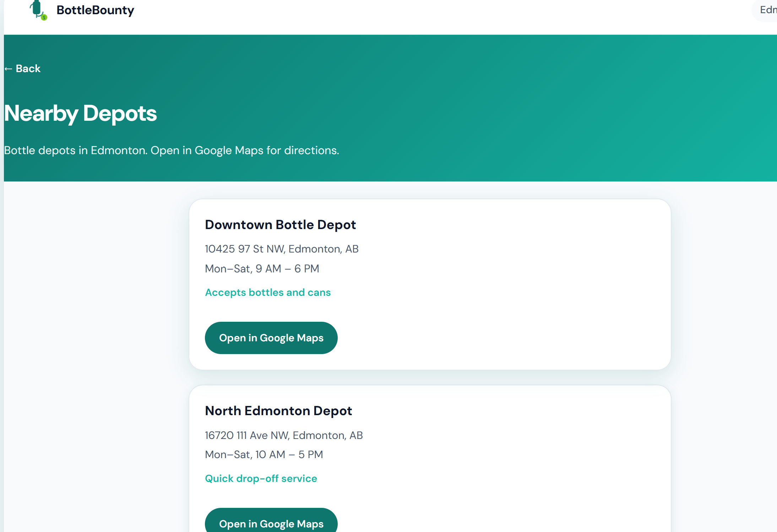This screenshot has height=532, width=777.
Task: Click North depot hours Mon–Sat 10 AM – 5 PM
Action: coord(264,455)
